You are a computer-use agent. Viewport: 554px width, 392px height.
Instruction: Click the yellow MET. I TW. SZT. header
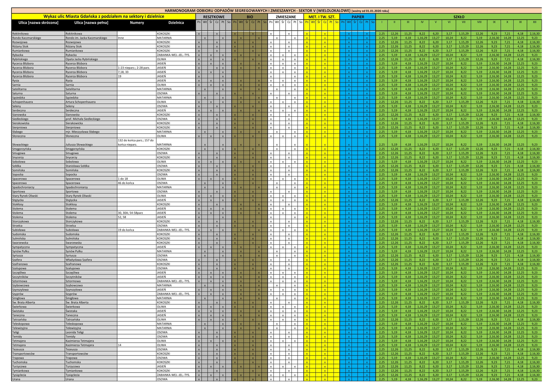pos(322,17)
